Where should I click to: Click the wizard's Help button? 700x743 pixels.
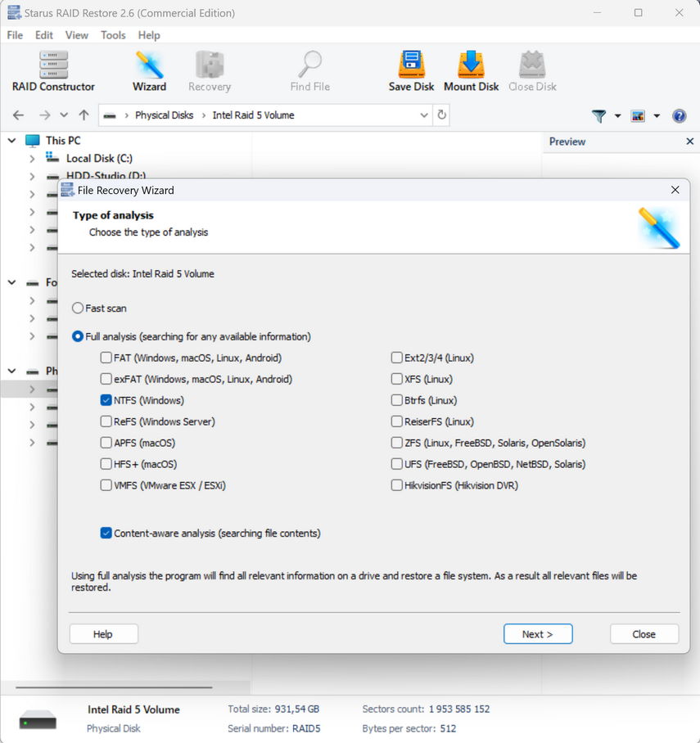pyautogui.click(x=103, y=634)
